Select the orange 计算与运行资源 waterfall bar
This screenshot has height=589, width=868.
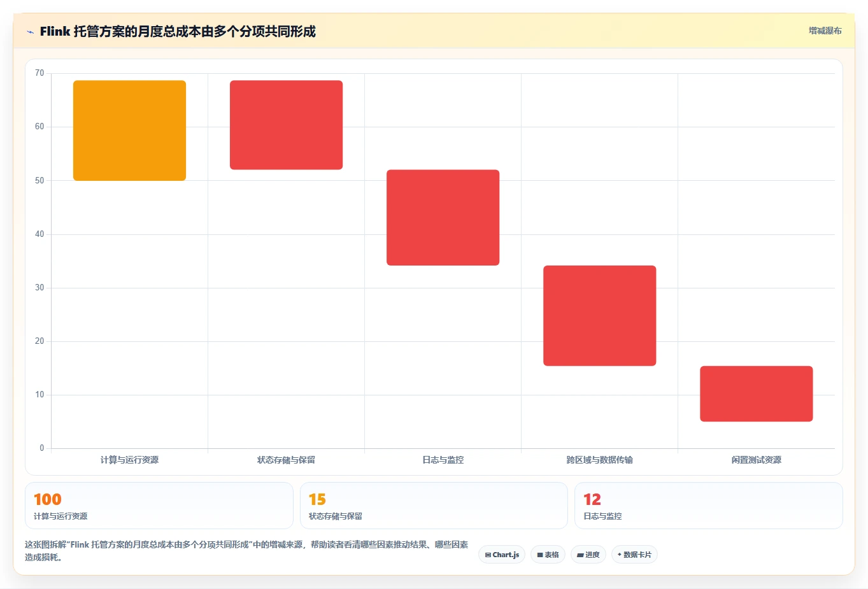pos(129,131)
